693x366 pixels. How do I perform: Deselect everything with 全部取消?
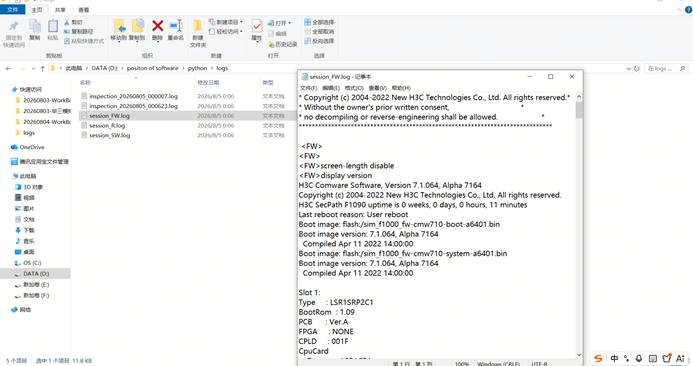pyautogui.click(x=320, y=31)
